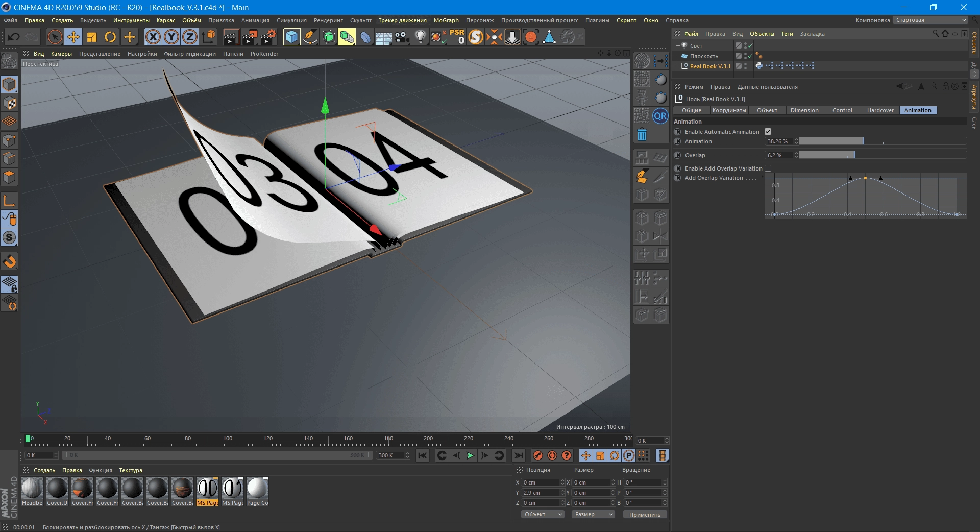
Task: Switch to the Hardcover tab
Action: [880, 110]
